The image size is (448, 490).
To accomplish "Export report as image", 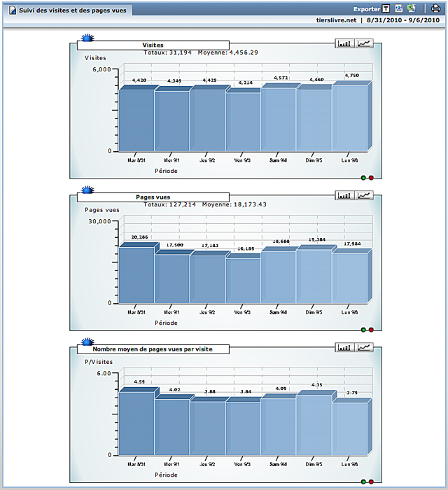I will click(399, 9).
